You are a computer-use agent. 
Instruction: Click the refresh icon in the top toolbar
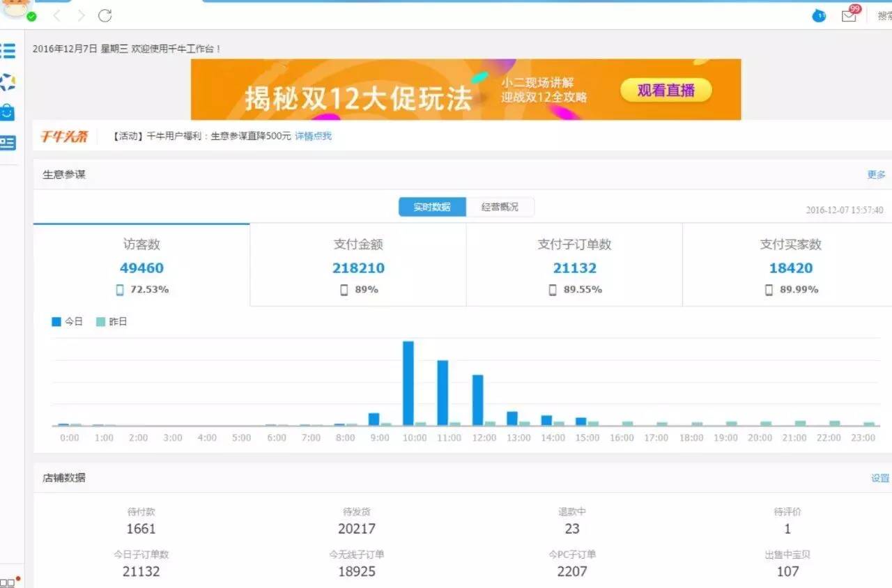pos(103,15)
